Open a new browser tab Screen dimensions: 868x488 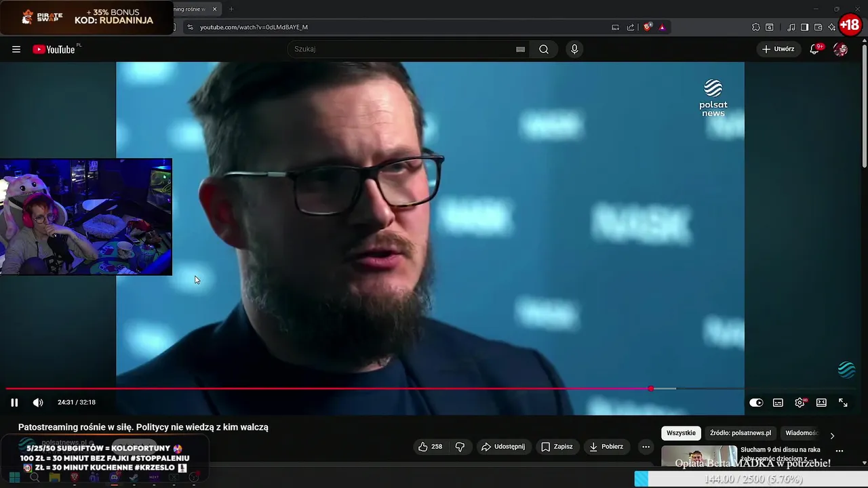coord(231,9)
